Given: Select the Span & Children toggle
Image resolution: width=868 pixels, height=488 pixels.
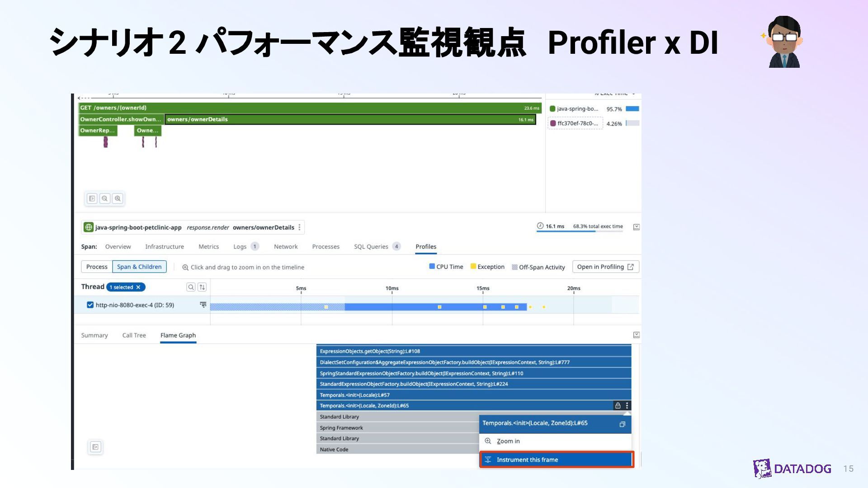Looking at the screenshot, I should [x=139, y=267].
